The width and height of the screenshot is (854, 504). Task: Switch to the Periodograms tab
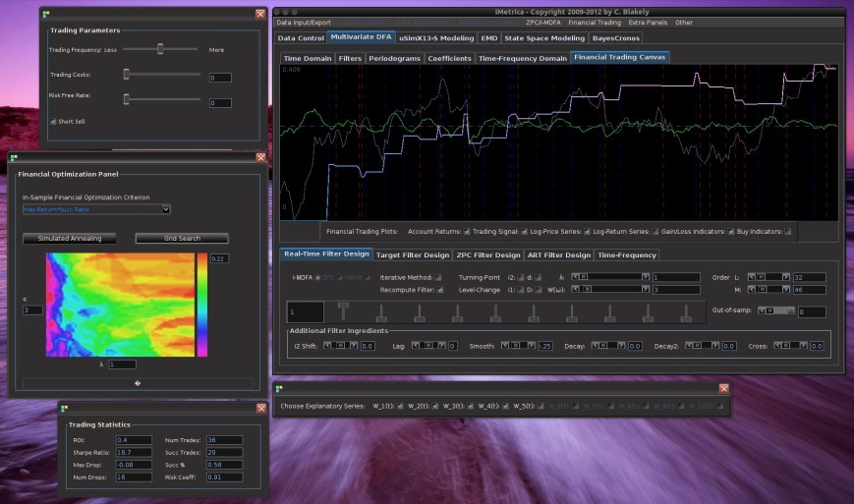395,58
